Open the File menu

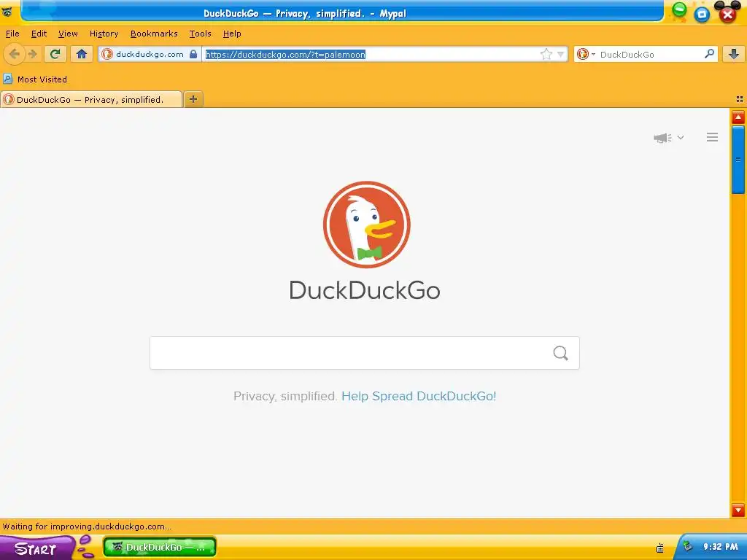[12, 34]
